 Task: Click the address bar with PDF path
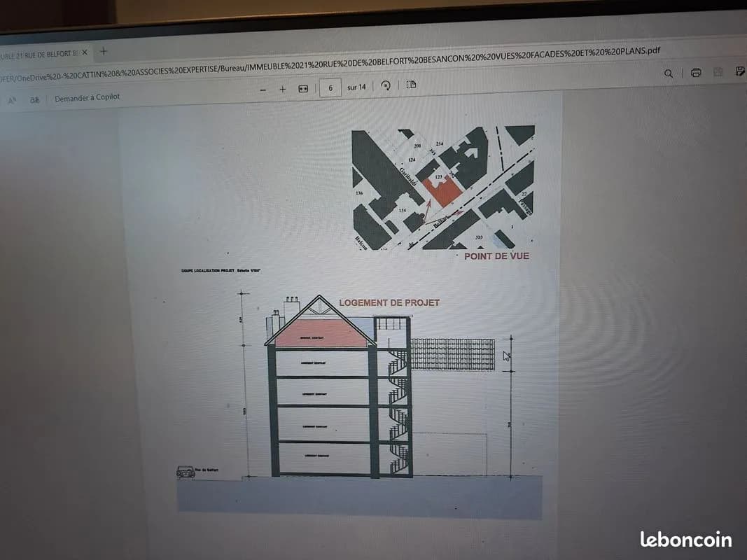tap(330, 63)
